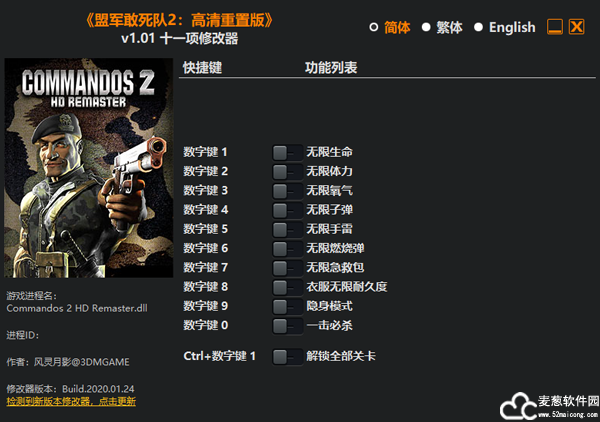Click the 游戏进程名 label

pos(31,296)
